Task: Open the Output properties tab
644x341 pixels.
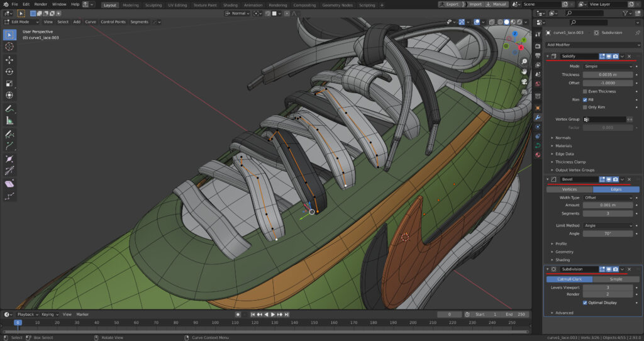Action: (x=538, y=55)
